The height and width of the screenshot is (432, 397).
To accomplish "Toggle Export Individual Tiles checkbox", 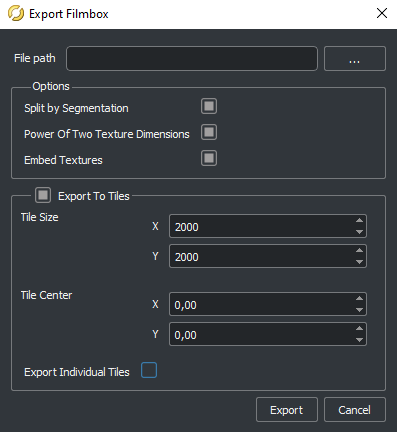I will click(x=149, y=370).
